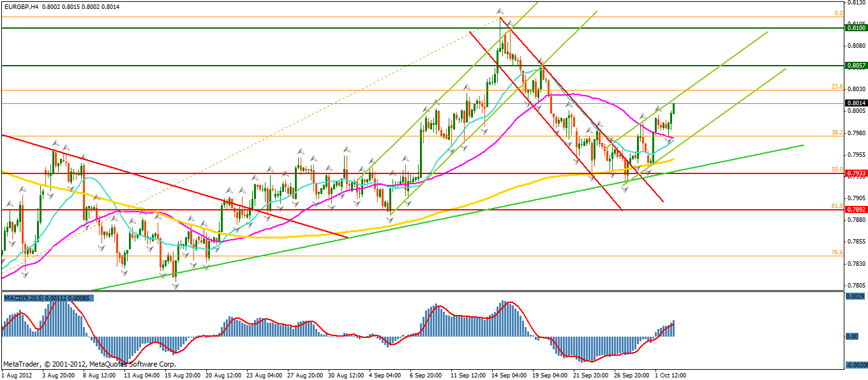Click the up fractal arrow above the chart's highest peak
Viewport: 868px width, 380px height.
(x=500, y=11)
